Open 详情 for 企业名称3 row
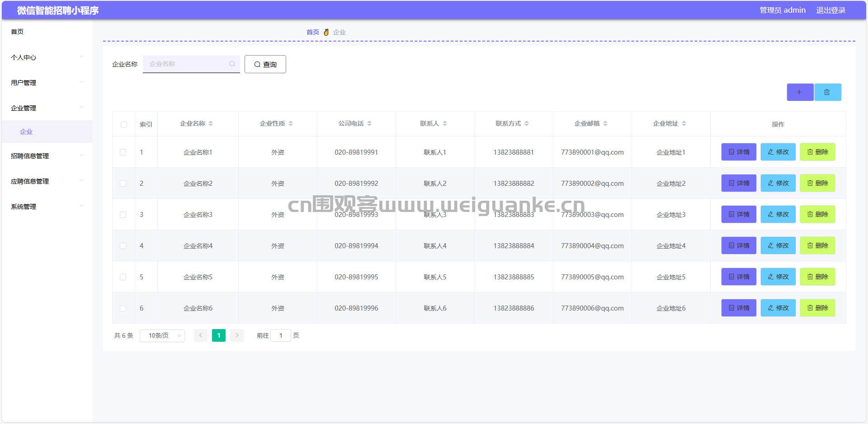Screen dimensions: 868x424 [739, 214]
